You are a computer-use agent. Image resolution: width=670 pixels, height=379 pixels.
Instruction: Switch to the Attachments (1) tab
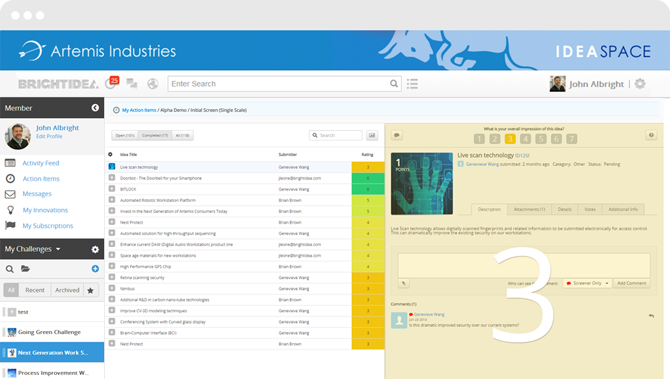(529, 209)
